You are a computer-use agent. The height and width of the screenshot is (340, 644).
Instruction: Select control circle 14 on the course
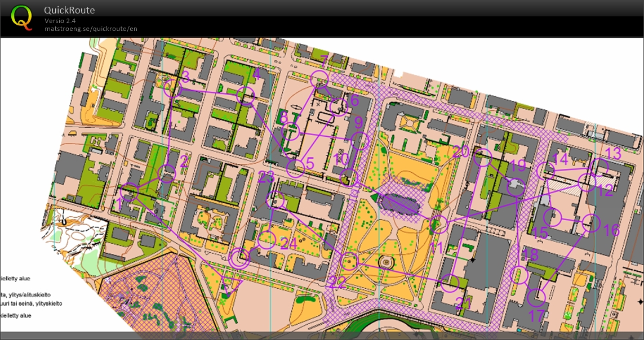[545, 171]
